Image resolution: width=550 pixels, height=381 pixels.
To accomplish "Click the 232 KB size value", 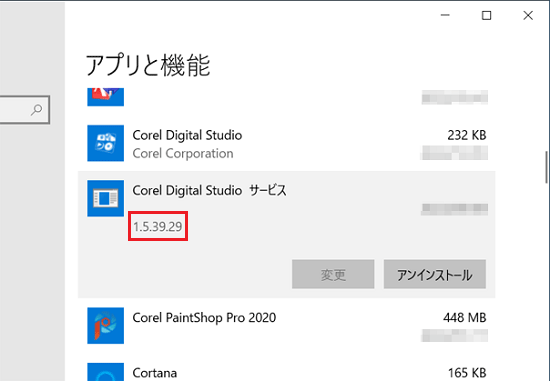I will 467,135.
